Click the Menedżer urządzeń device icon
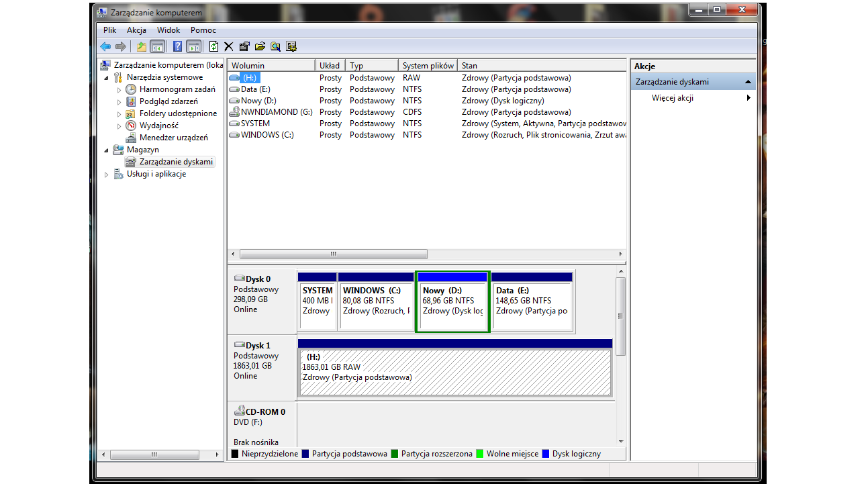Image resolution: width=868 pixels, height=484 pixels. click(x=131, y=138)
